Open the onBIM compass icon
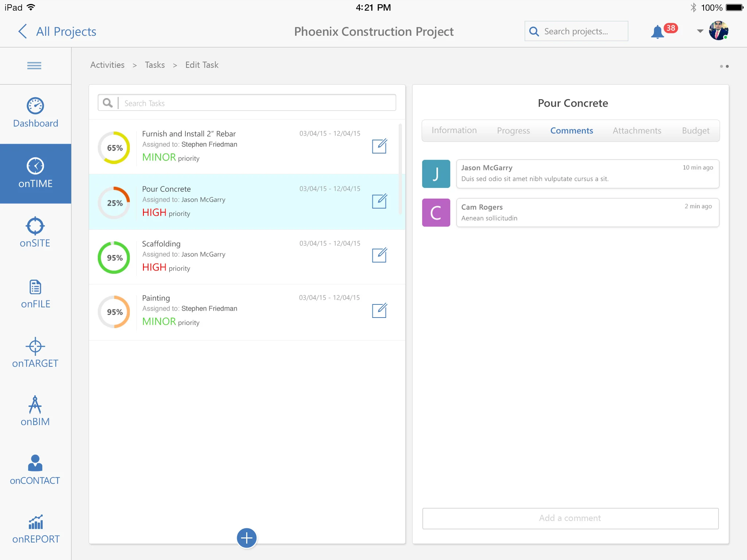747x560 pixels. click(35, 404)
